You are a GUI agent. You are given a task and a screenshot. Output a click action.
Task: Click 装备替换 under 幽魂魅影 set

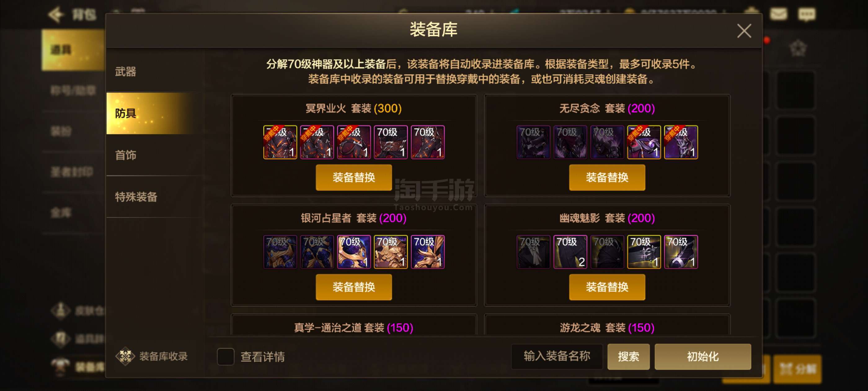point(607,287)
